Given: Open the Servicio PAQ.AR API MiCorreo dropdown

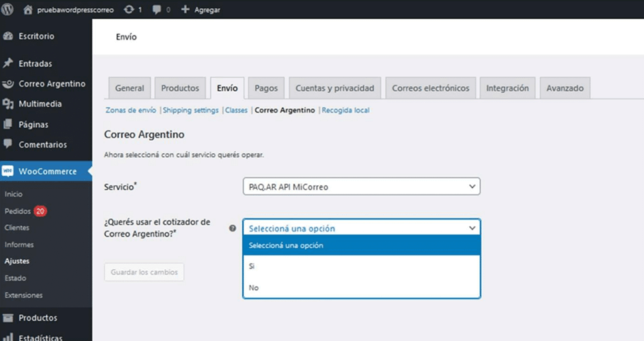Looking at the screenshot, I should coord(362,186).
